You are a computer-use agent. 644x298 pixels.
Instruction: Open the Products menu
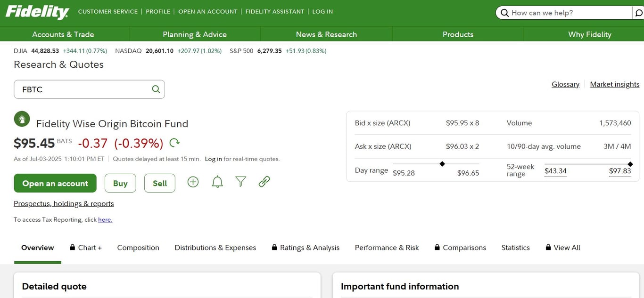tap(457, 34)
